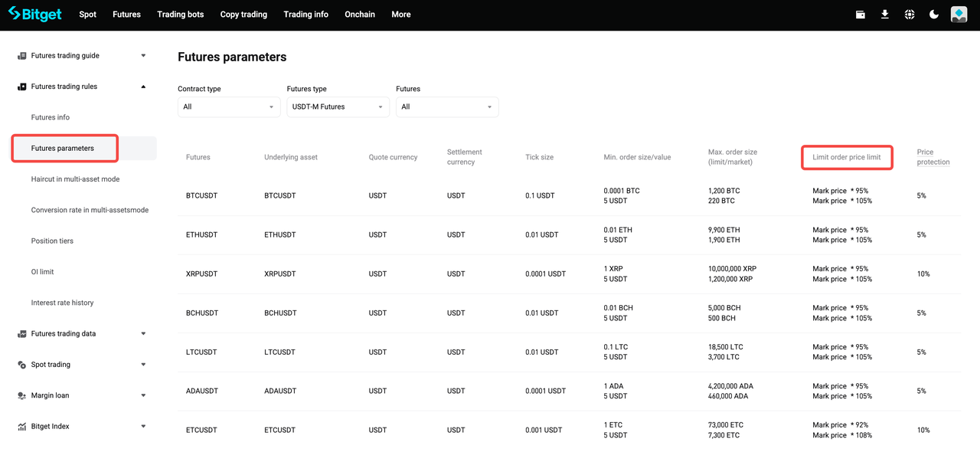Open the Futures info page
Viewport: 980px width, 449px height.
[49, 116]
